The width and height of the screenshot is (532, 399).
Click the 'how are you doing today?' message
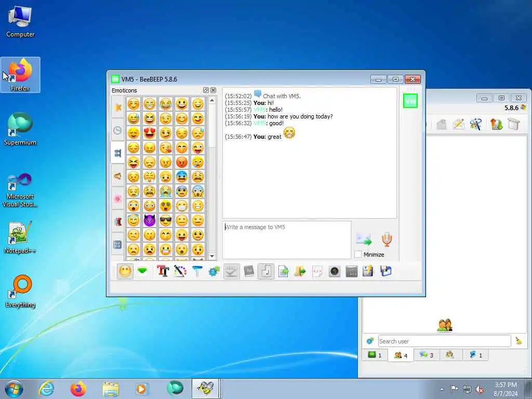[x=300, y=116]
